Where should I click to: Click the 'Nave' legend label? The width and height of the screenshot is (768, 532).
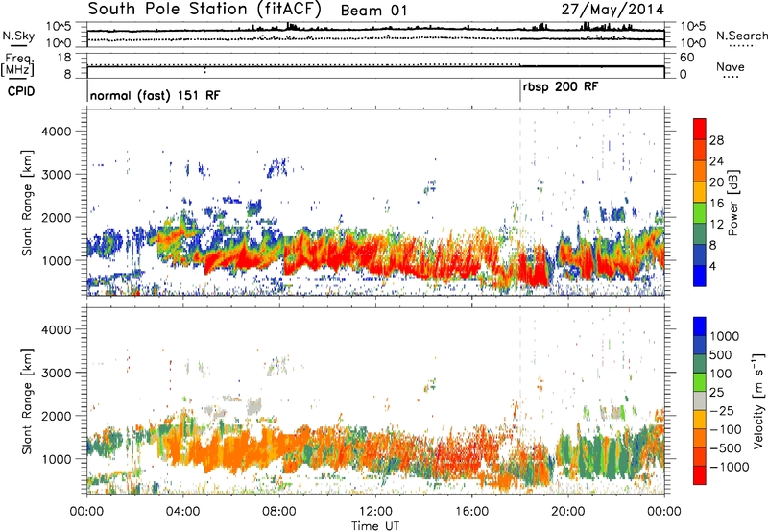pyautogui.click(x=731, y=66)
